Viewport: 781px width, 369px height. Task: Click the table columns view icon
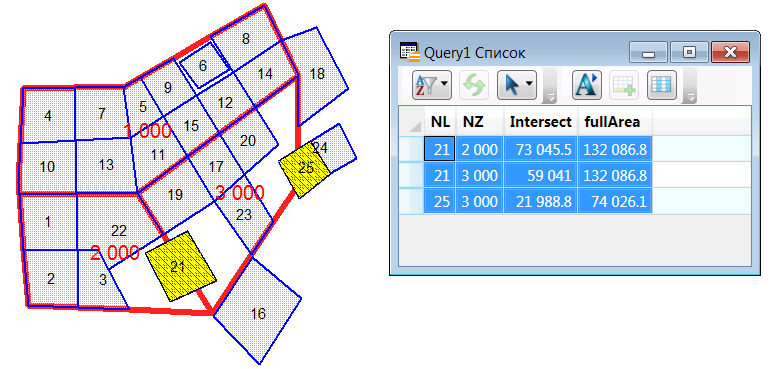pos(662,86)
